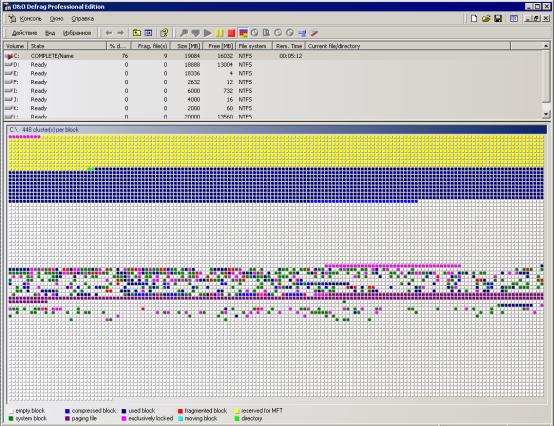The width and height of the screenshot is (554, 426).
Task: Click the yellow Pause button in toolbar
Action: (220, 33)
